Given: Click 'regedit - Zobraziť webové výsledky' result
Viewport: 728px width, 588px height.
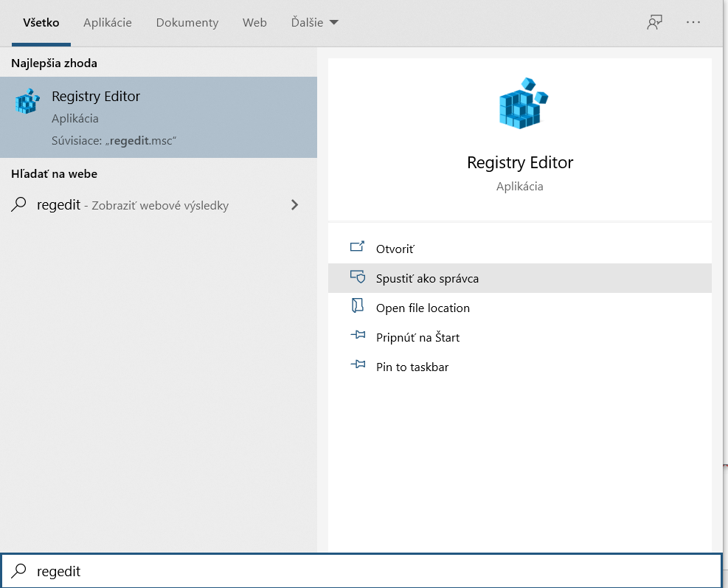Looking at the screenshot, I should 159,205.
